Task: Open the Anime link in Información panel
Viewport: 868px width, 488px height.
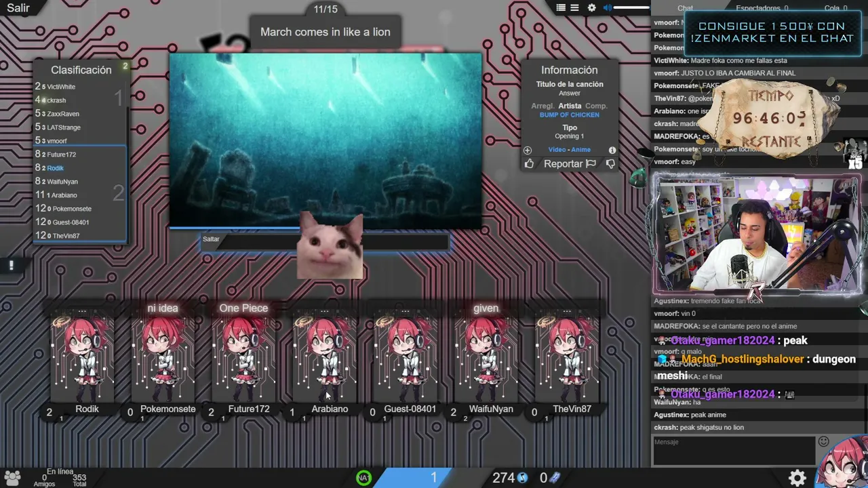Action: tap(580, 150)
